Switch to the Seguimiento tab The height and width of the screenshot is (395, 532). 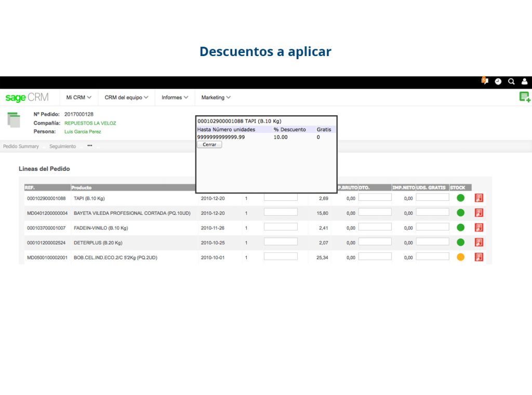pos(62,146)
